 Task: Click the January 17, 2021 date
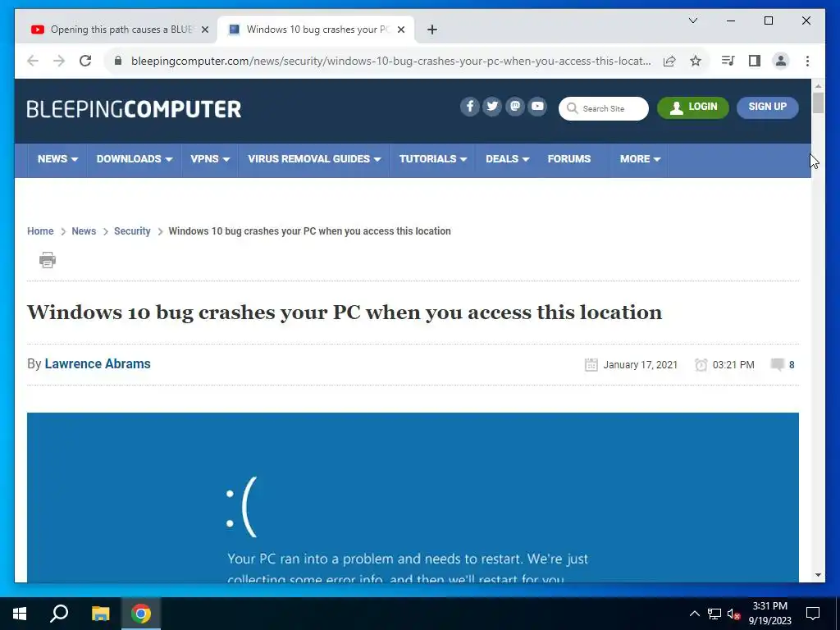[640, 365]
